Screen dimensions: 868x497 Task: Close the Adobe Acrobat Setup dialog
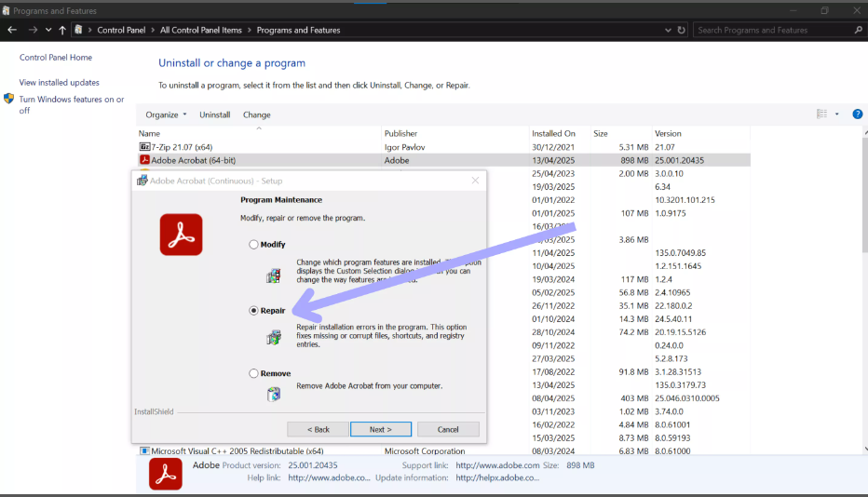(x=475, y=181)
